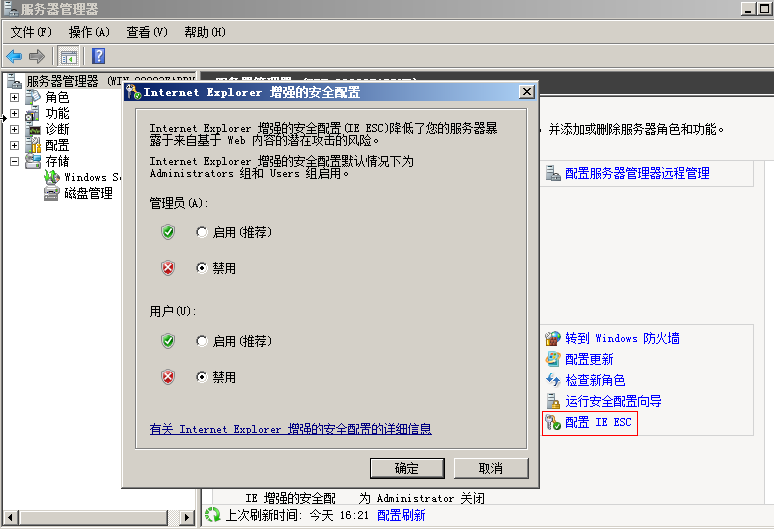Expand the 配置 tree node

pos(14,146)
